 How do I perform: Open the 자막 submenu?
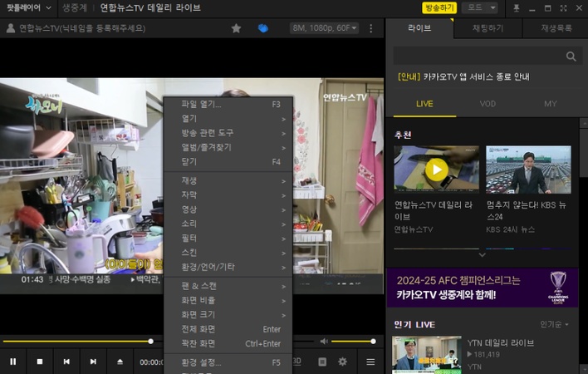coord(189,195)
